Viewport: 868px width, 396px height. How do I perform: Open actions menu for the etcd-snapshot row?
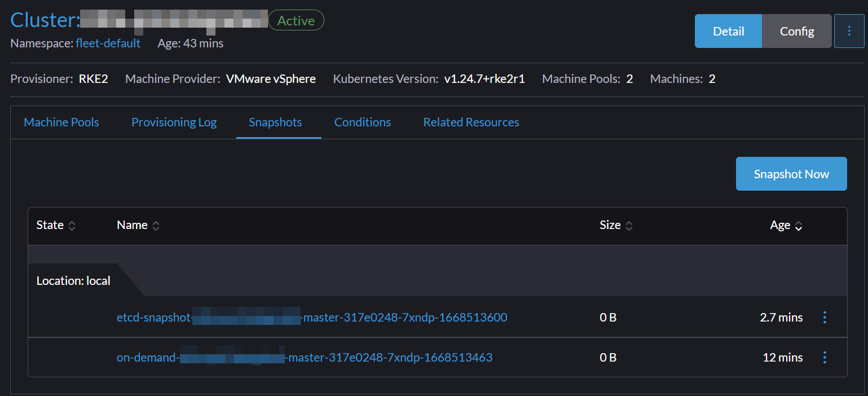pyautogui.click(x=825, y=318)
